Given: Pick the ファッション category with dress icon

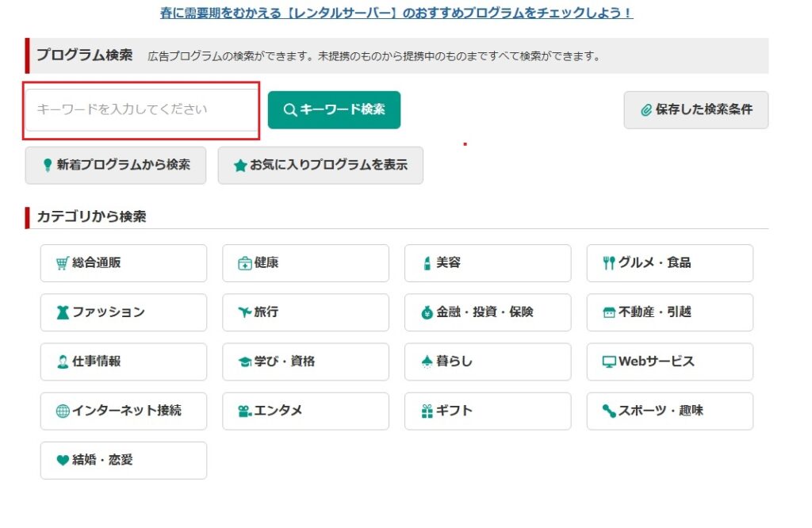Looking at the screenshot, I should 123,312.
